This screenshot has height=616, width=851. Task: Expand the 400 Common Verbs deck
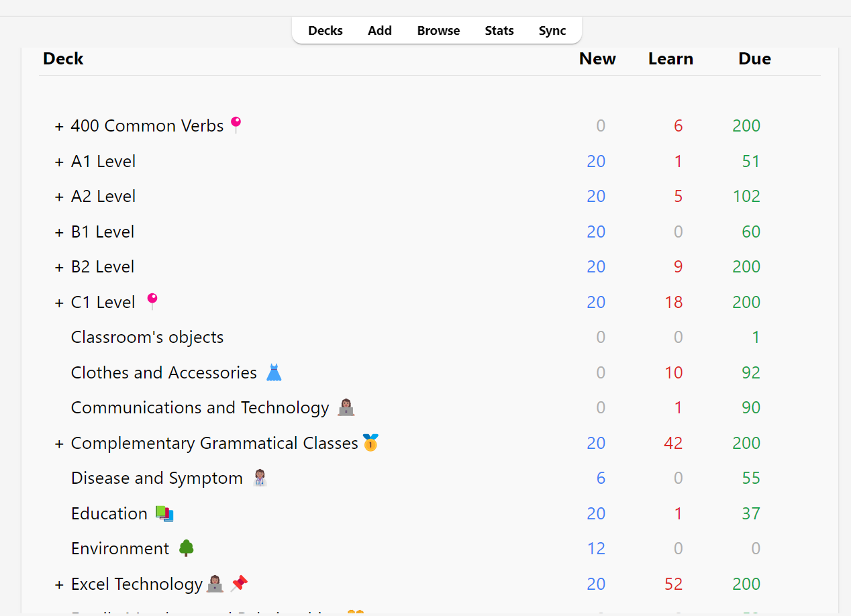click(59, 126)
